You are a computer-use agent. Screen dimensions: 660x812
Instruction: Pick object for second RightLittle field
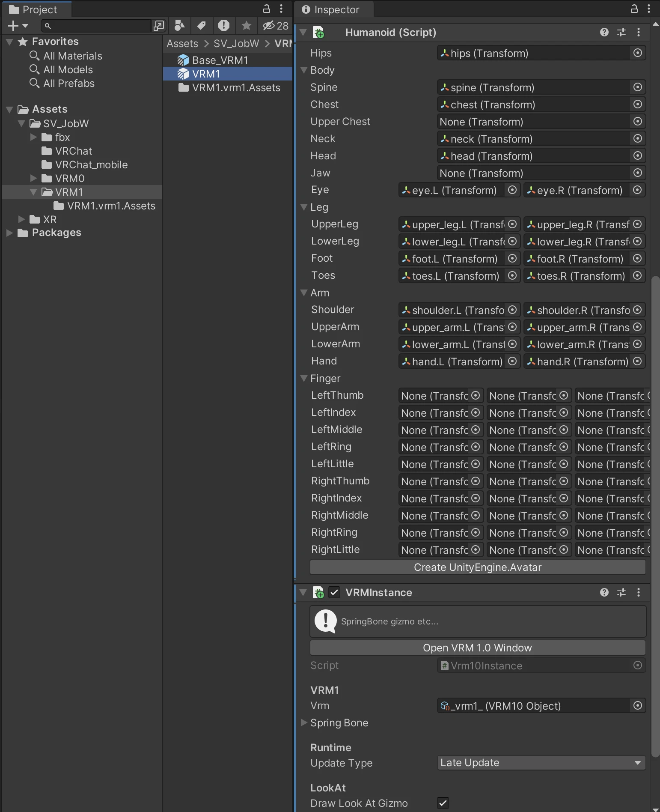tap(564, 550)
